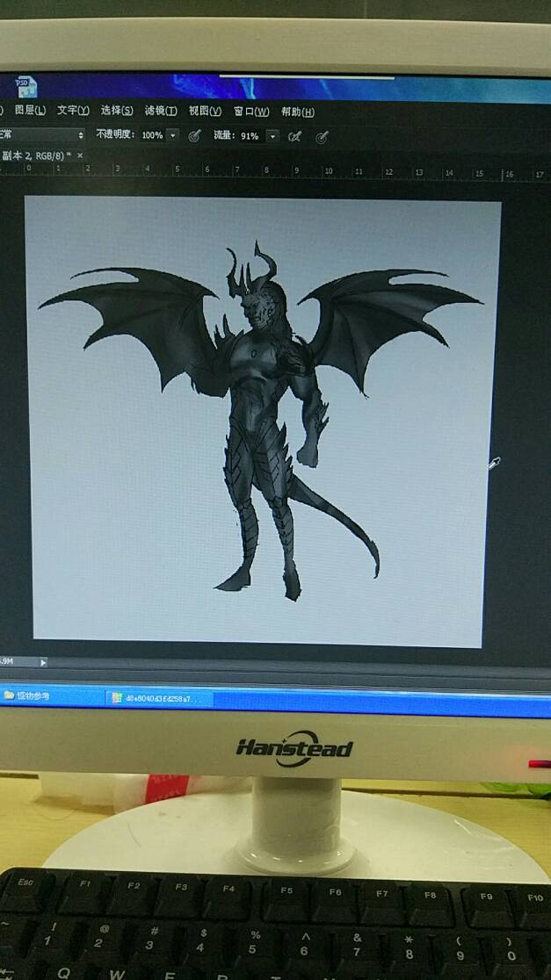This screenshot has width=551, height=980.
Task: Toggle pressure for size icon
Action: point(323,137)
